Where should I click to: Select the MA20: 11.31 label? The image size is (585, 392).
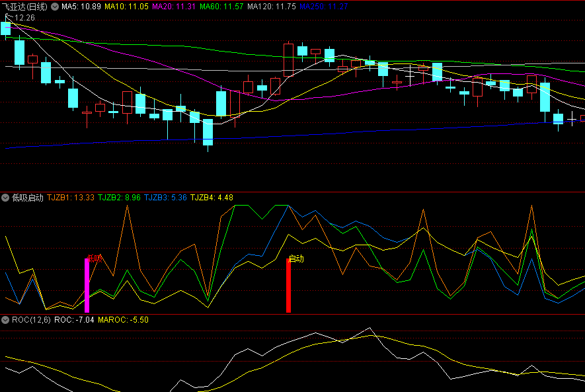coord(174,7)
